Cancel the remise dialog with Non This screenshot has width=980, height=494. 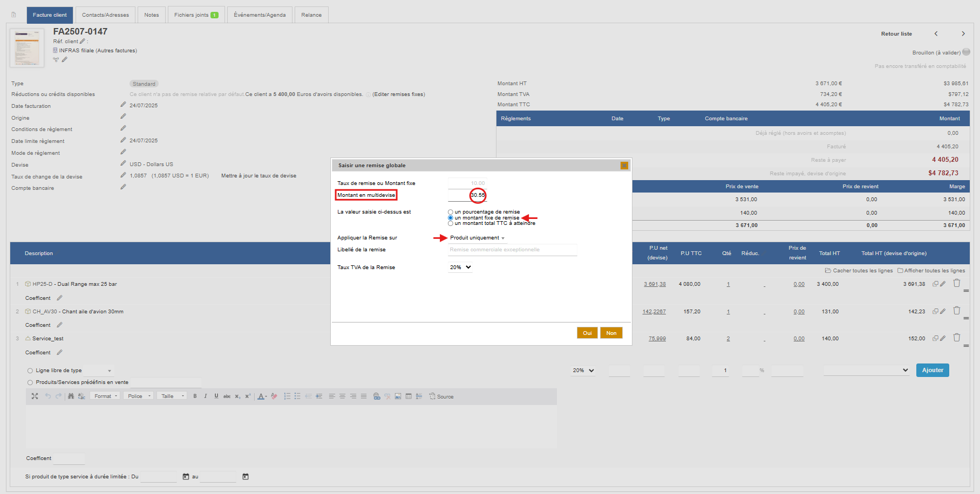[611, 333]
